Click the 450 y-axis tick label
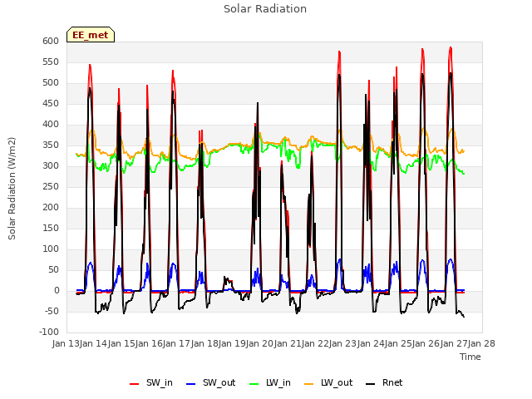Viewport: 532px width, 399px height. tap(51, 103)
